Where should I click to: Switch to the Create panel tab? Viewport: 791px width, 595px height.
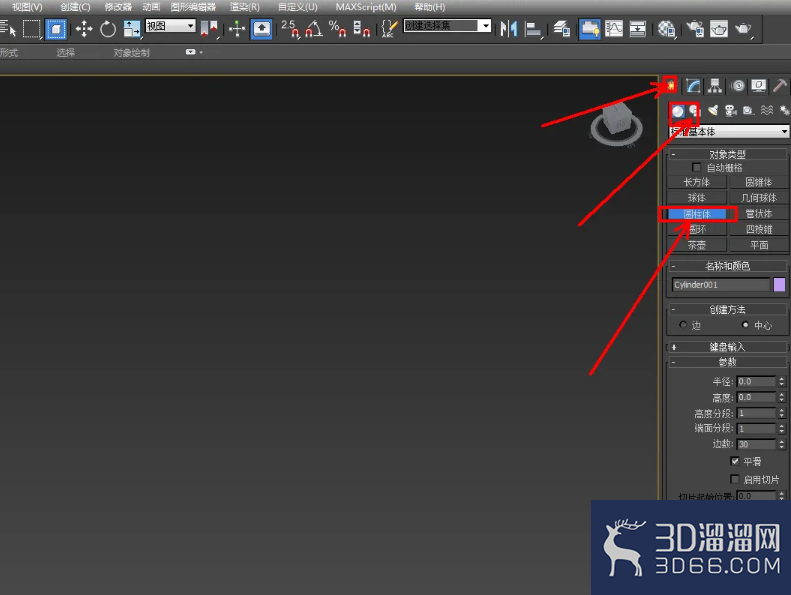coord(670,85)
